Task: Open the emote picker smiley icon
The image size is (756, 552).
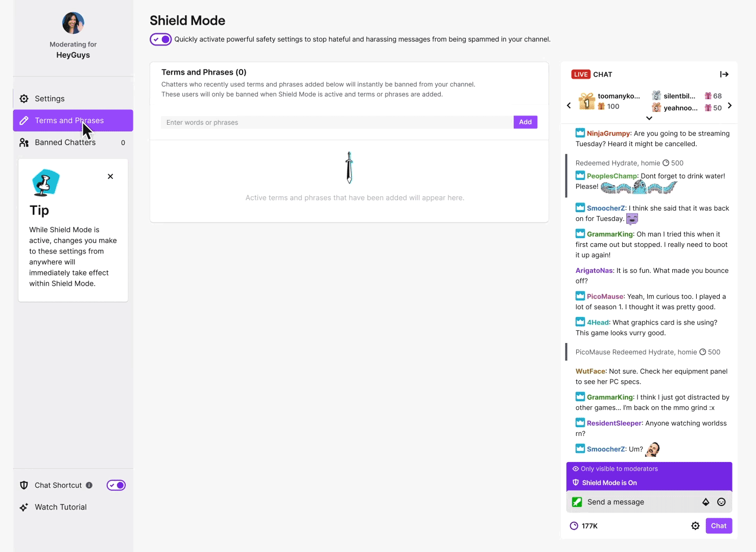Action: [x=721, y=502]
